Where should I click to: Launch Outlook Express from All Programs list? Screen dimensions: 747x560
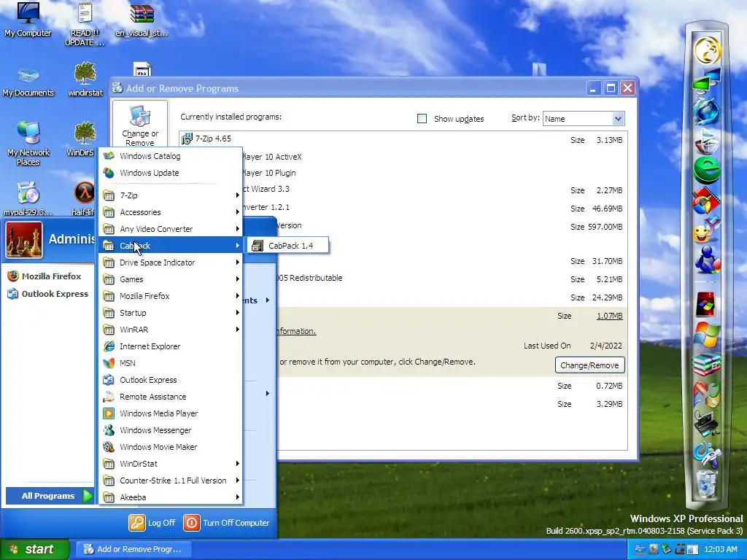click(171, 380)
